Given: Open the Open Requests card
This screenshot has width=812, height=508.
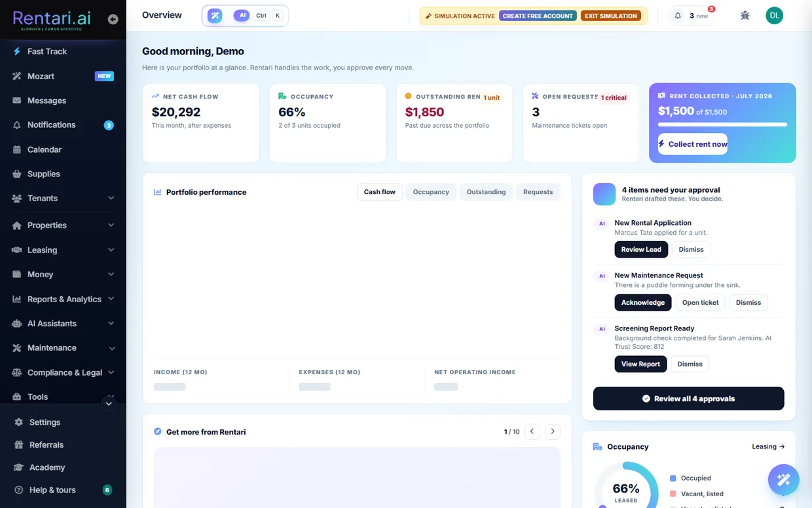Looking at the screenshot, I should 581,123.
